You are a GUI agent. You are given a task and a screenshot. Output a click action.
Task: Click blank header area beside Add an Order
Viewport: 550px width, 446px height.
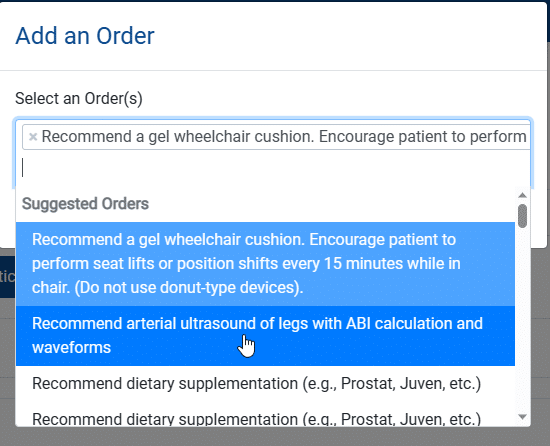[x=351, y=36]
